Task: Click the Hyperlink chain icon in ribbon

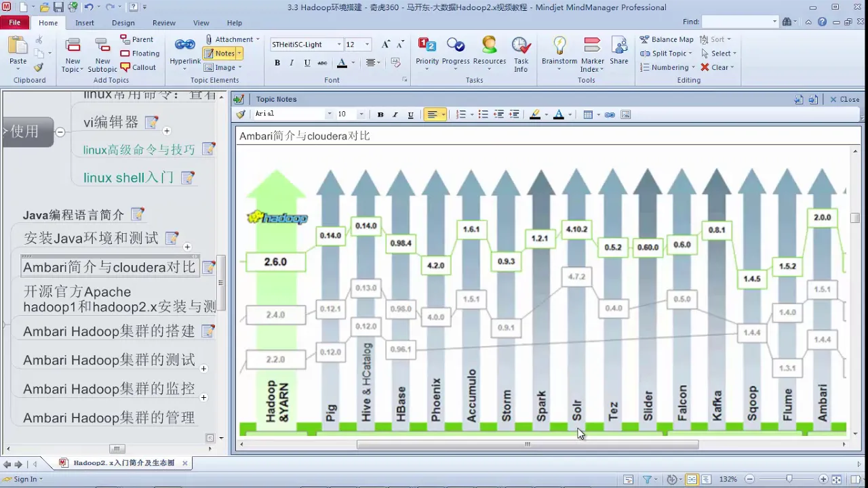Action: pos(184,45)
